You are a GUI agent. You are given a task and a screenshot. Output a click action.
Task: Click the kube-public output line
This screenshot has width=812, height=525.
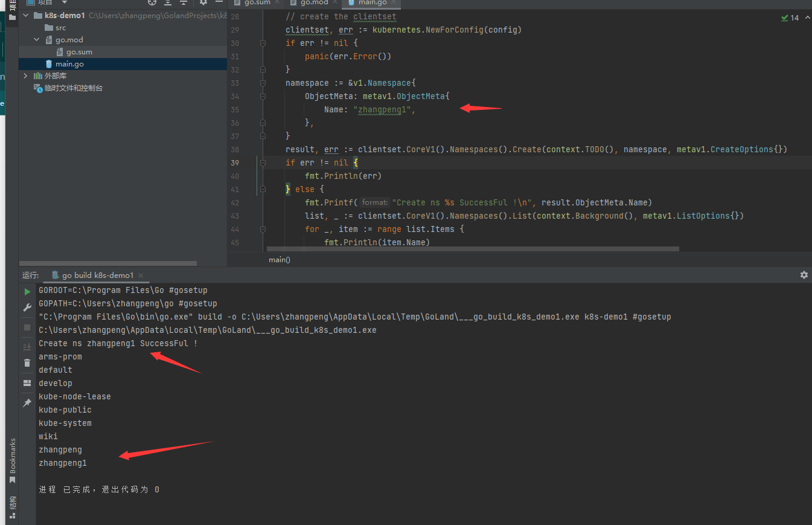(x=65, y=410)
